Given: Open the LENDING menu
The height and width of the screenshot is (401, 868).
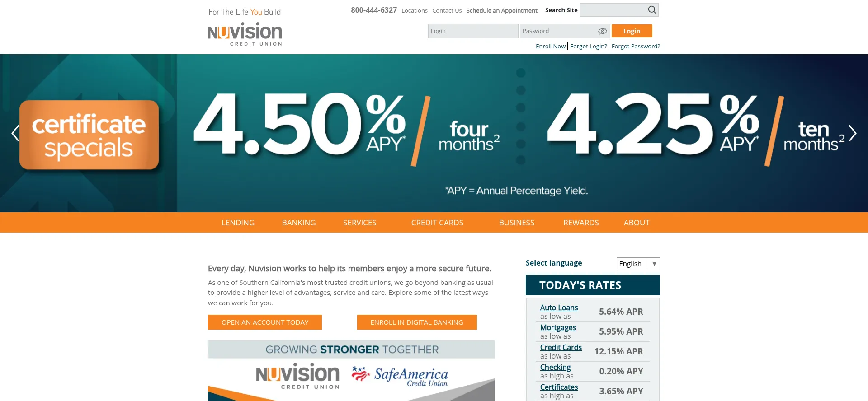Looking at the screenshot, I should [x=238, y=223].
